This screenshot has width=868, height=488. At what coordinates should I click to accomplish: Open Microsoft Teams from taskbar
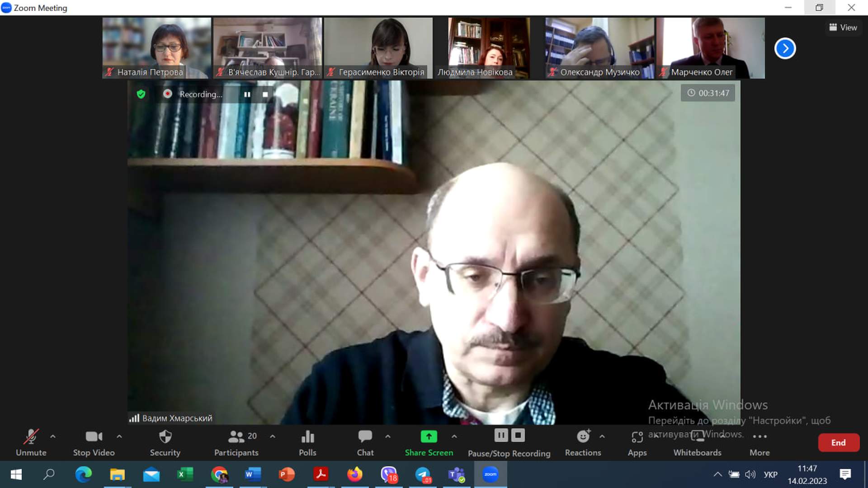coord(457,474)
